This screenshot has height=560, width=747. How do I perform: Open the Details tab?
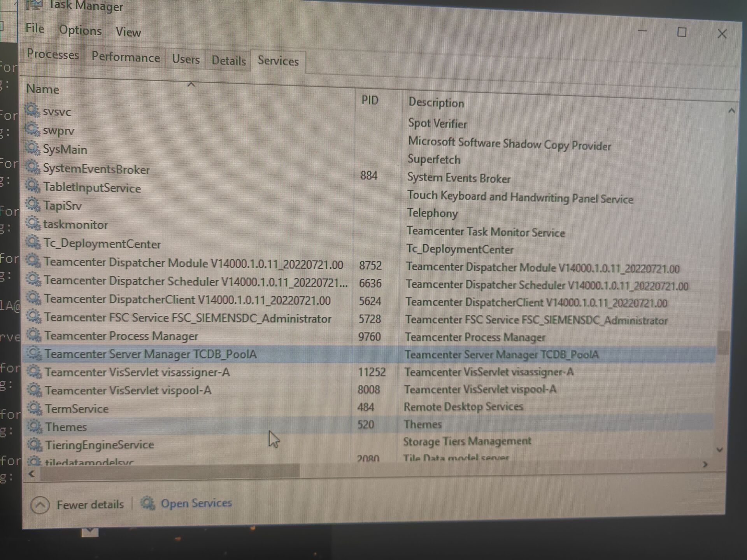click(228, 61)
